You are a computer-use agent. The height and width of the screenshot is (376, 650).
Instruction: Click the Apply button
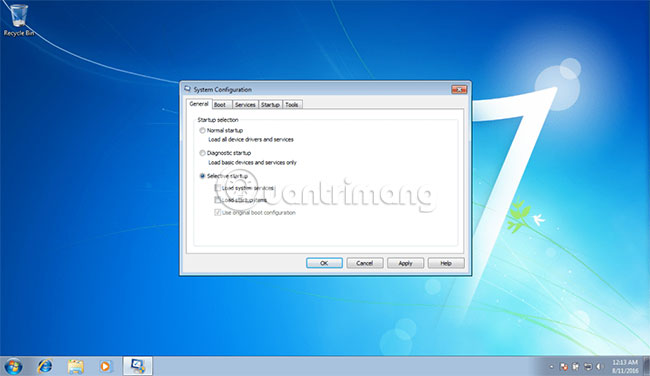pos(405,263)
